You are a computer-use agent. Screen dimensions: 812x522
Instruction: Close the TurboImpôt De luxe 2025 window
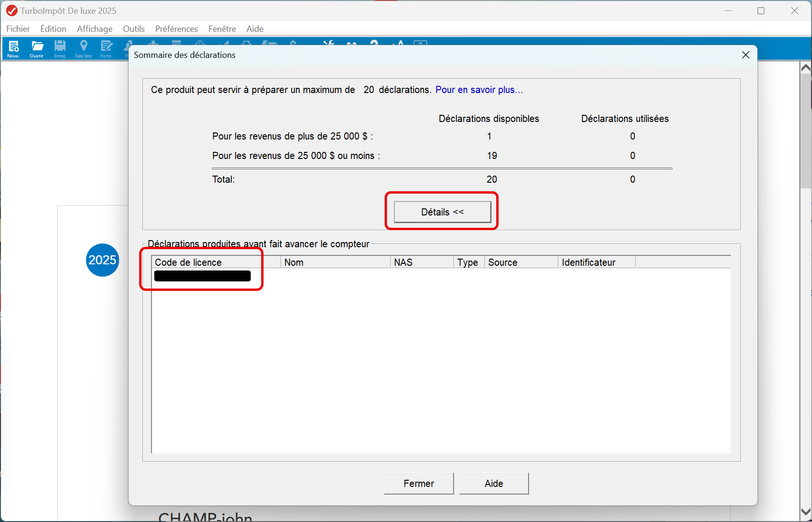pyautogui.click(x=794, y=10)
